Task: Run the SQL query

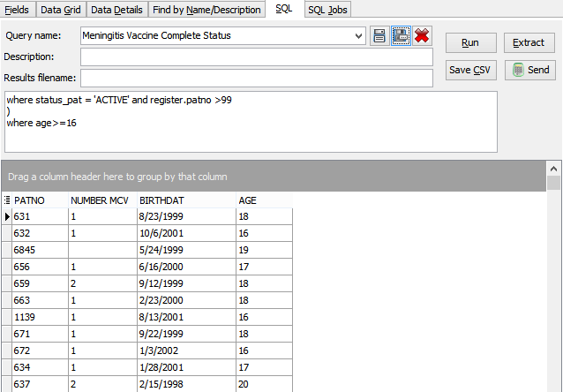Action: (470, 42)
